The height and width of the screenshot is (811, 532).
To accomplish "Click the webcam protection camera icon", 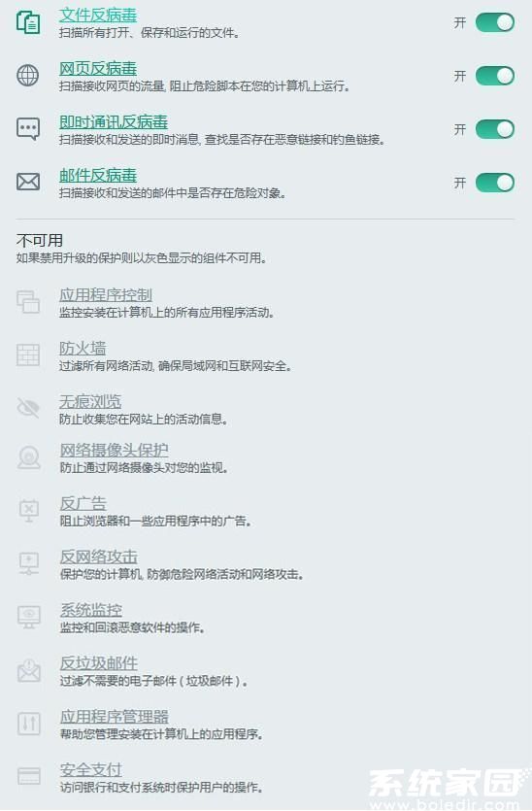I will pos(29,457).
